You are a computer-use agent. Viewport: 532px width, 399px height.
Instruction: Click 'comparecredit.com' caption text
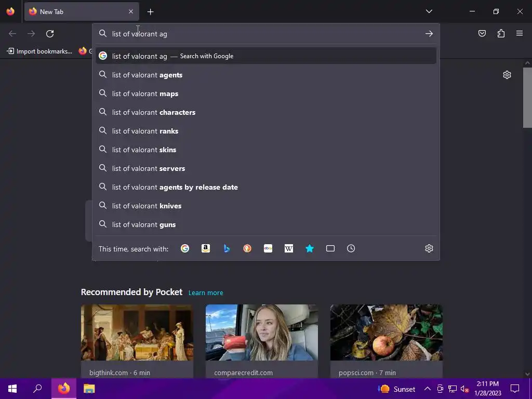tap(243, 373)
